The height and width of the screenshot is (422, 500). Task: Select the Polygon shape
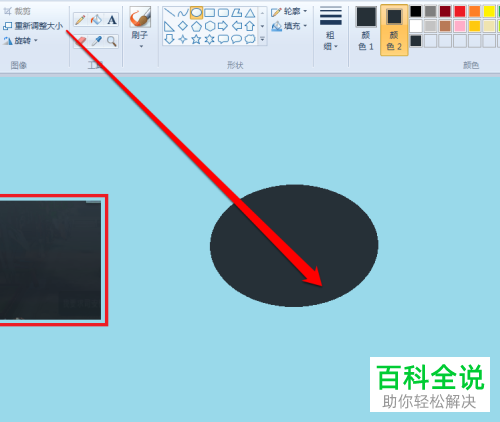[x=237, y=13]
